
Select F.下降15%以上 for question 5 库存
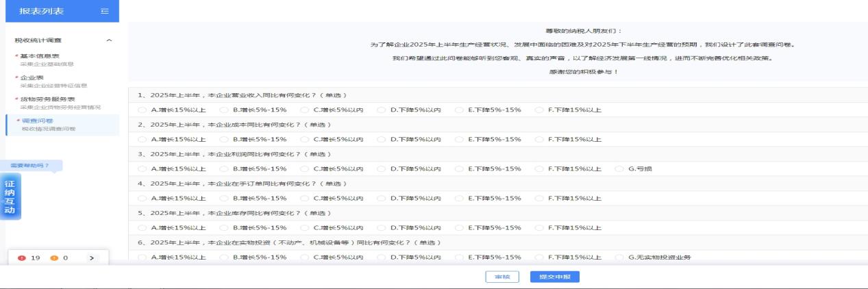pos(539,227)
